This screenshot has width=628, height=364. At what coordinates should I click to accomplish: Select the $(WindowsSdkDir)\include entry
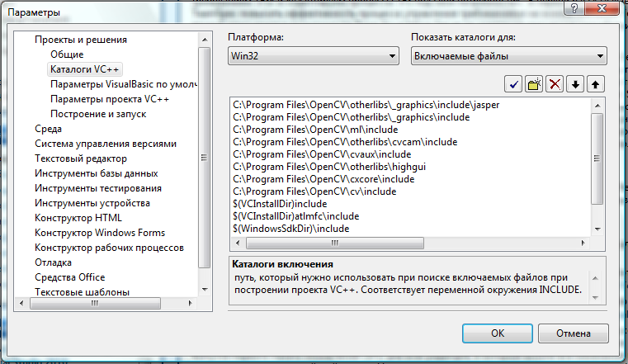pos(290,229)
